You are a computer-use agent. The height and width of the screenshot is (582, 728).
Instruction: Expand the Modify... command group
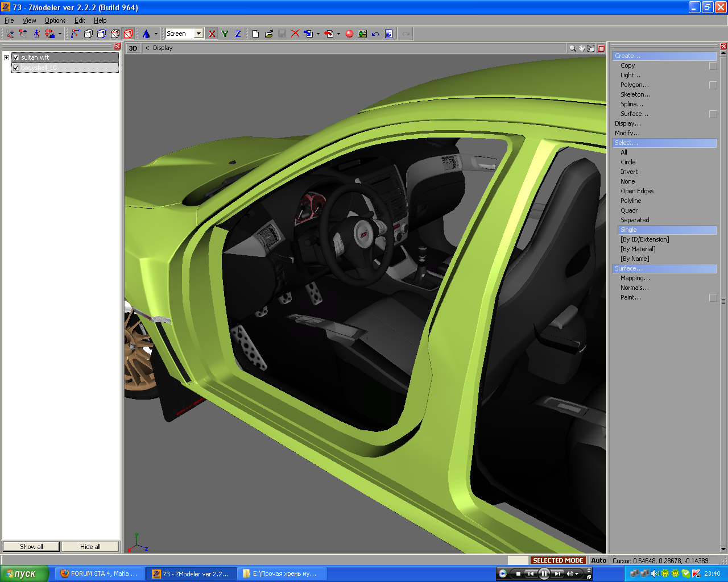point(627,133)
